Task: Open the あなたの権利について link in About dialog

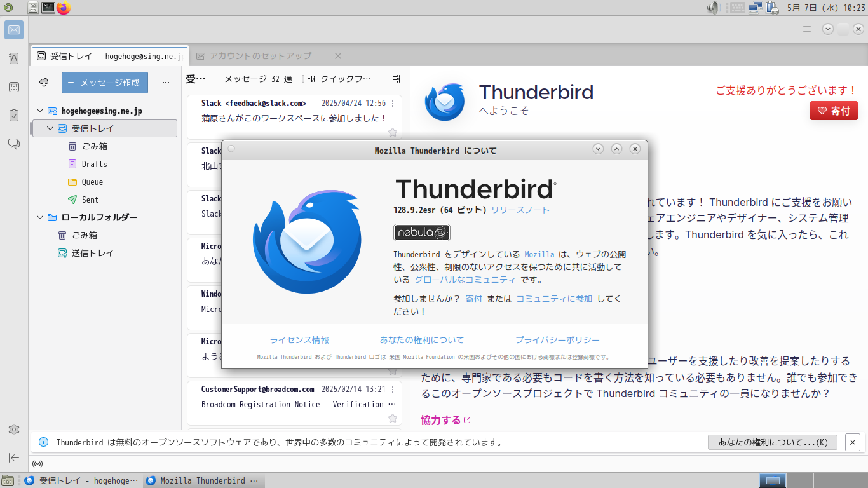Action: click(422, 340)
